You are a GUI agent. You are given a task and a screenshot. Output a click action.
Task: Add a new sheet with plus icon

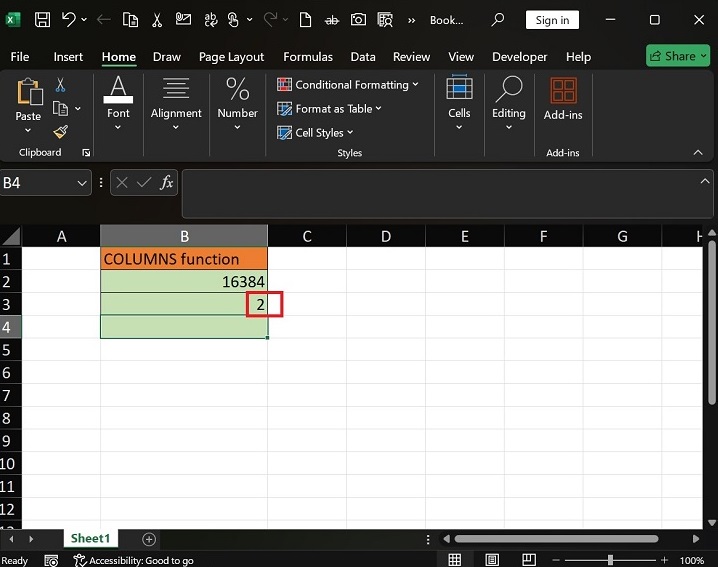tap(149, 539)
